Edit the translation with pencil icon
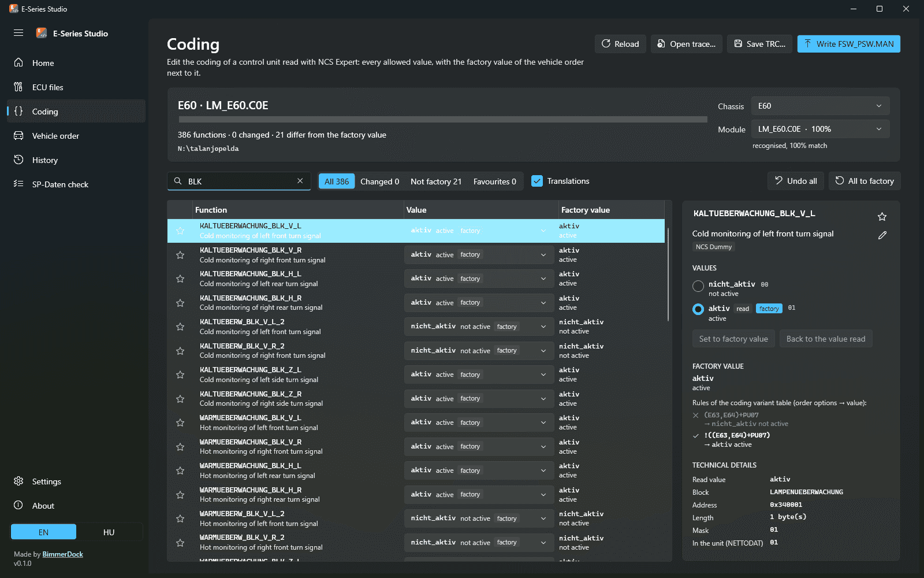This screenshot has width=924, height=578. pos(882,235)
